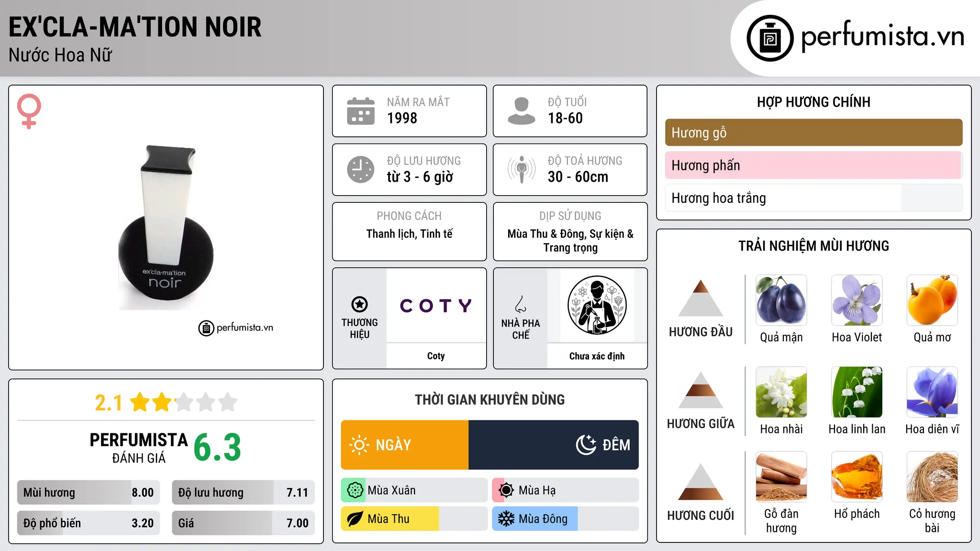Click the moon icon in Đêm bar

coord(586,445)
